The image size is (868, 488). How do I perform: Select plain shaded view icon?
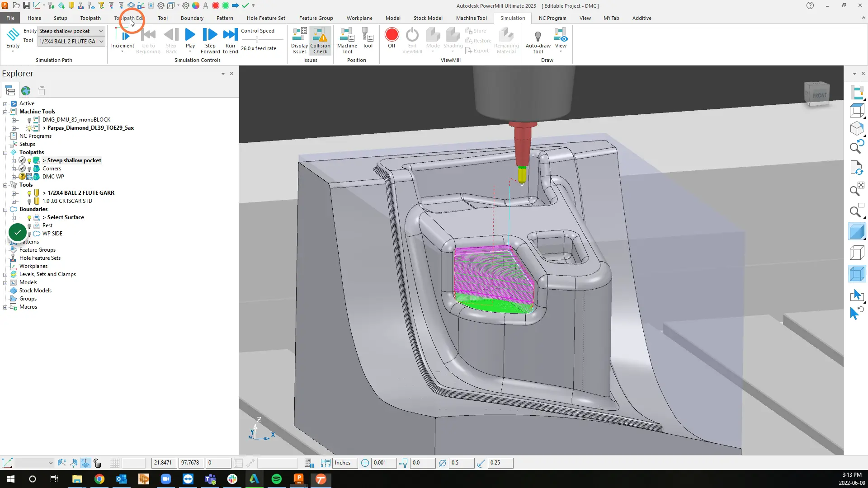click(857, 232)
